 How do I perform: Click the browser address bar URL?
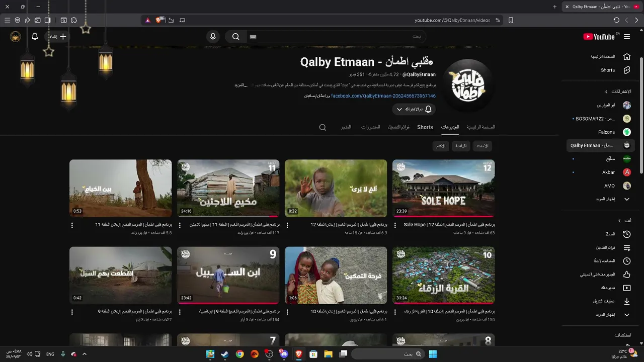point(452,20)
